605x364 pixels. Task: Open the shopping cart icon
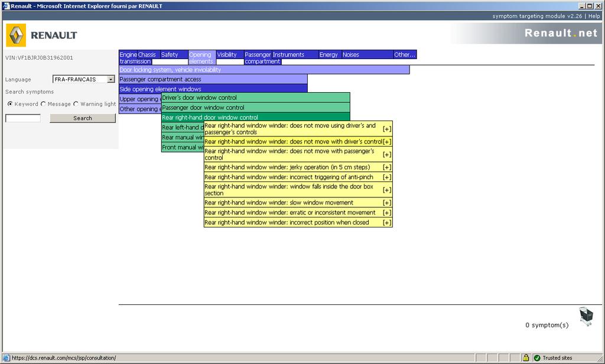click(x=586, y=316)
